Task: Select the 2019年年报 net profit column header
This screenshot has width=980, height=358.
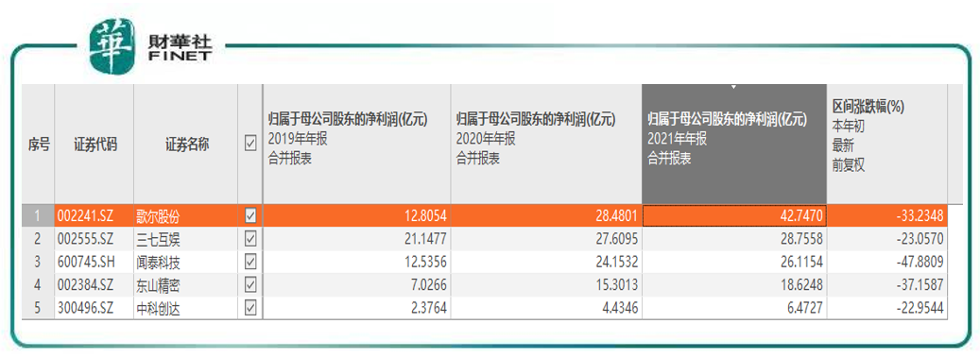Action: click(357, 145)
